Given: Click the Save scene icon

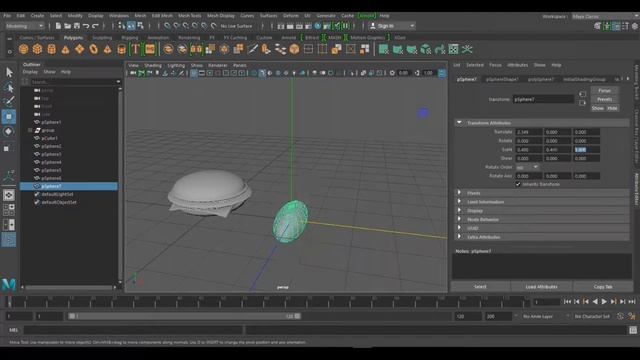Looking at the screenshot, I should 77,26.
